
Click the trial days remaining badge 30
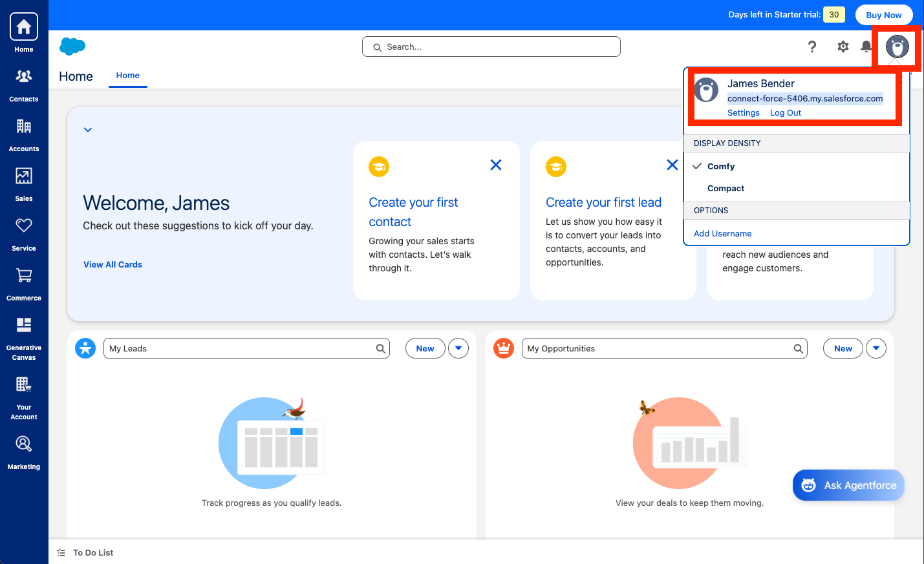click(834, 15)
